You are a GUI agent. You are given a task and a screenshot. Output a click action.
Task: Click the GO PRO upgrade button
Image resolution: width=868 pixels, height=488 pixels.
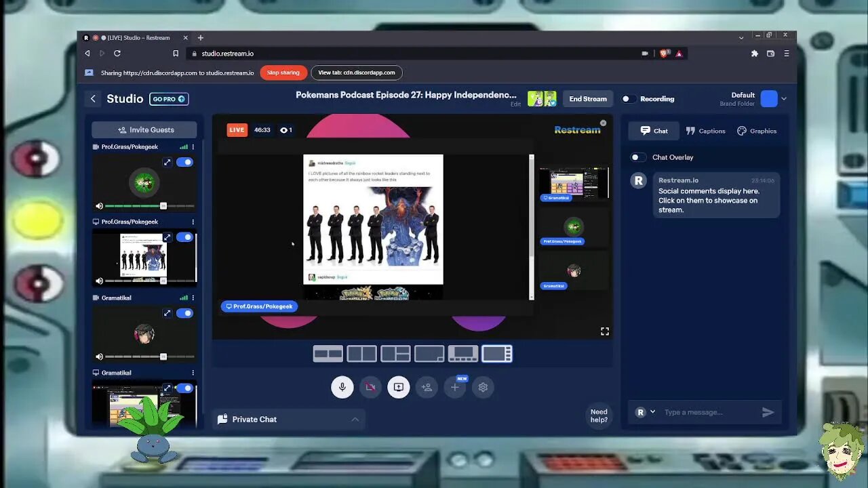[x=169, y=99]
